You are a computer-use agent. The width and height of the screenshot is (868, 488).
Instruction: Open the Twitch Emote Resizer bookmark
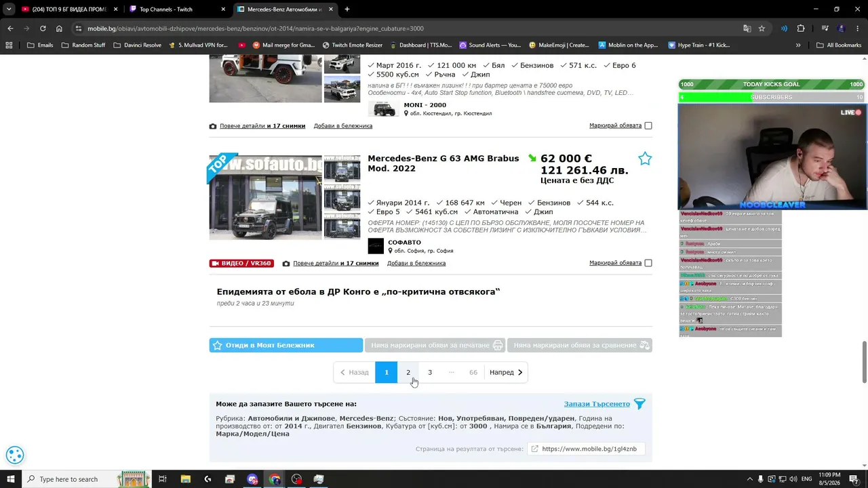point(353,45)
